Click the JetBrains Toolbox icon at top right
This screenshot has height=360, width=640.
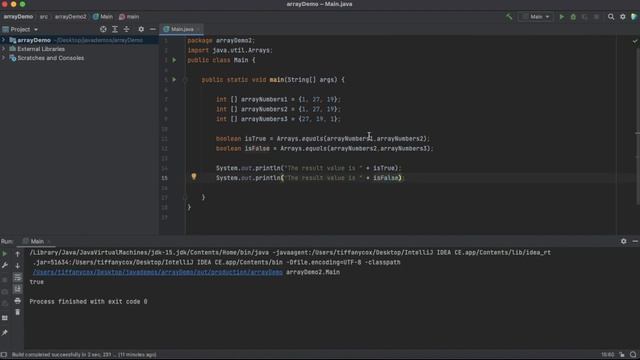click(x=634, y=17)
